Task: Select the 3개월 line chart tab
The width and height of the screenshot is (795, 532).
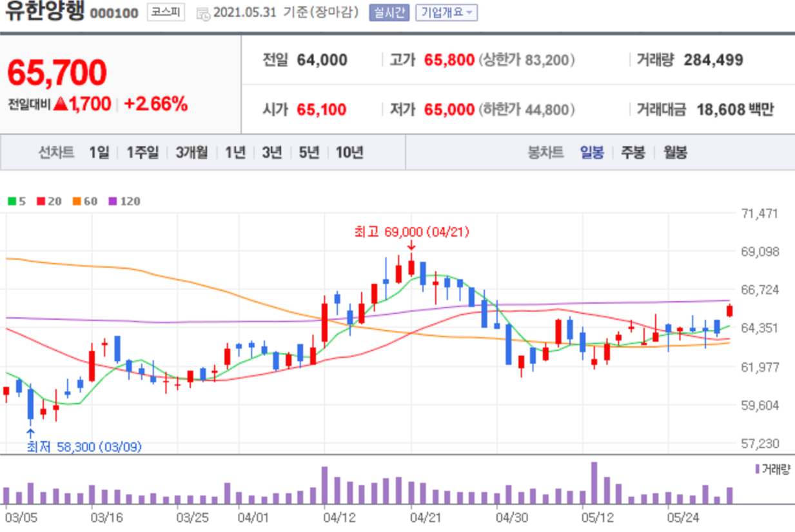Action: 191,153
